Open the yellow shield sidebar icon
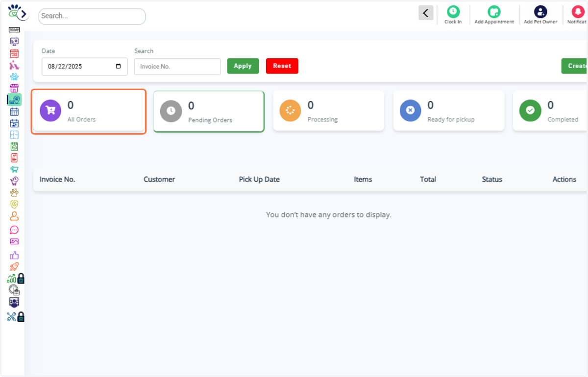Screen dimensions: 588x377 point(14,204)
